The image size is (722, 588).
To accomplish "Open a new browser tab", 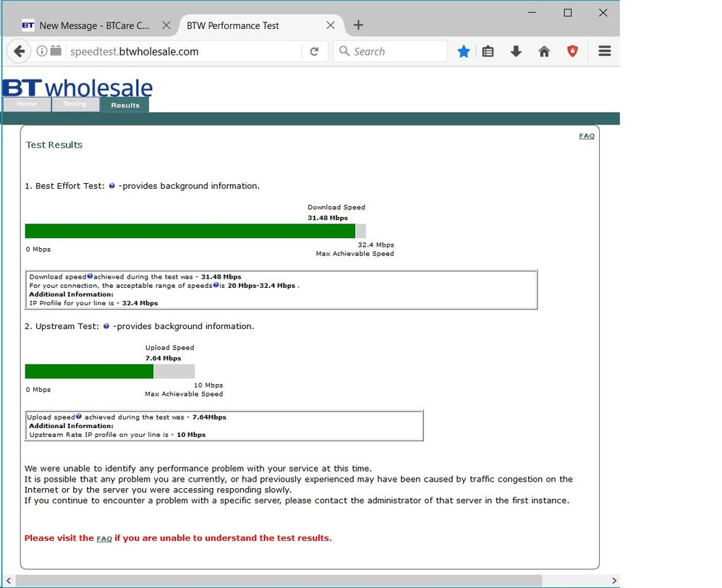I will [x=358, y=25].
